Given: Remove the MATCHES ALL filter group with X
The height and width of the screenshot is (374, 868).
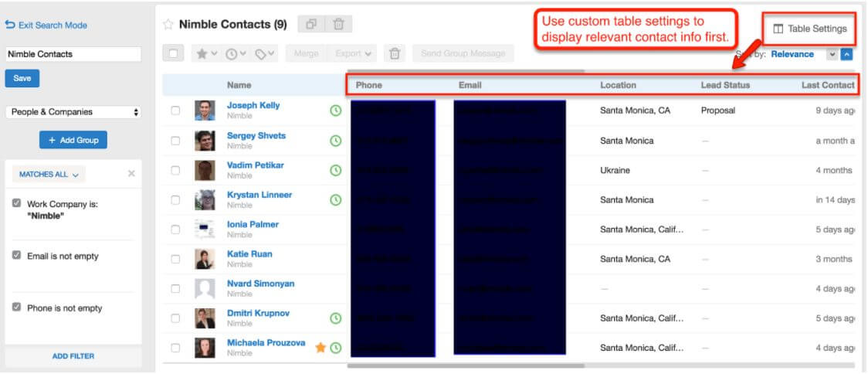Looking at the screenshot, I should [131, 174].
